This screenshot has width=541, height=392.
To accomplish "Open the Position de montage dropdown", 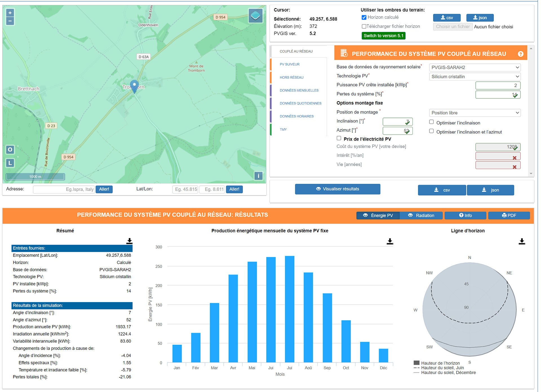I will tap(474, 113).
